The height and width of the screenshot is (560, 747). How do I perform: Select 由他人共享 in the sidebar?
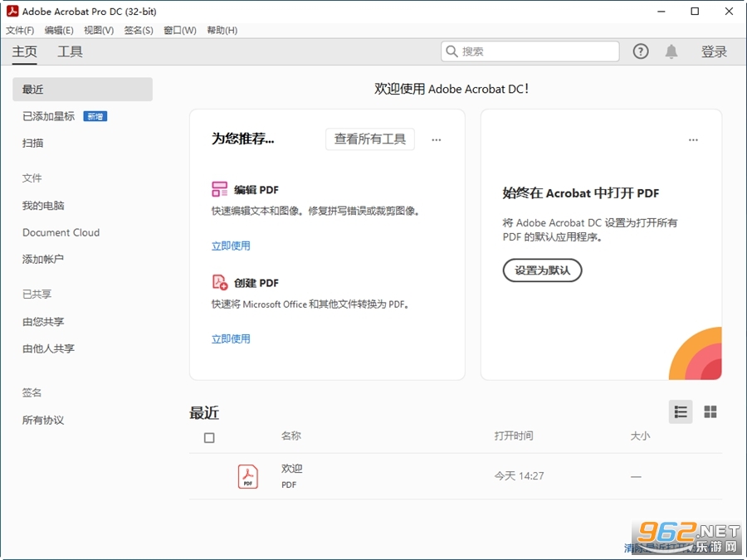tap(48, 348)
